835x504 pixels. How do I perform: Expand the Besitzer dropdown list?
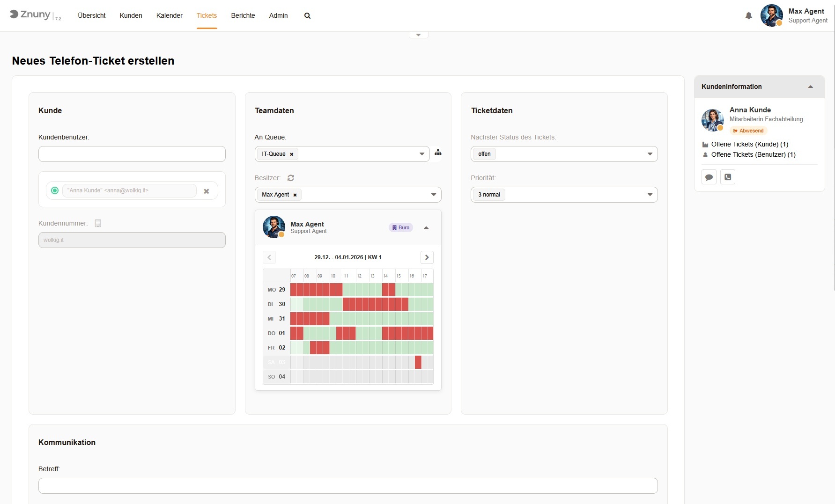433,195
